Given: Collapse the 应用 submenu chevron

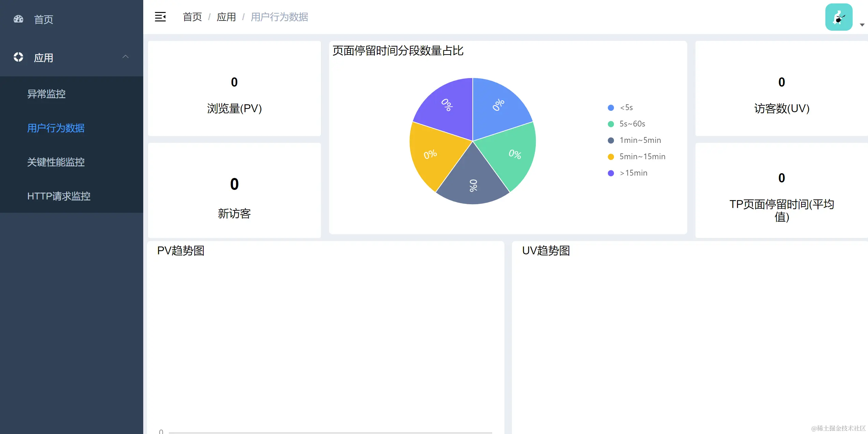Looking at the screenshot, I should [126, 57].
